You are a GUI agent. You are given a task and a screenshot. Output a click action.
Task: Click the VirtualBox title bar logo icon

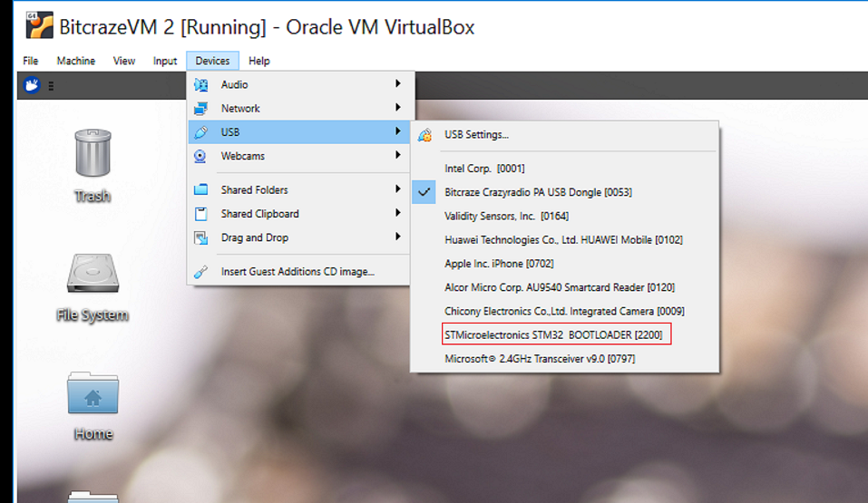[x=39, y=25]
